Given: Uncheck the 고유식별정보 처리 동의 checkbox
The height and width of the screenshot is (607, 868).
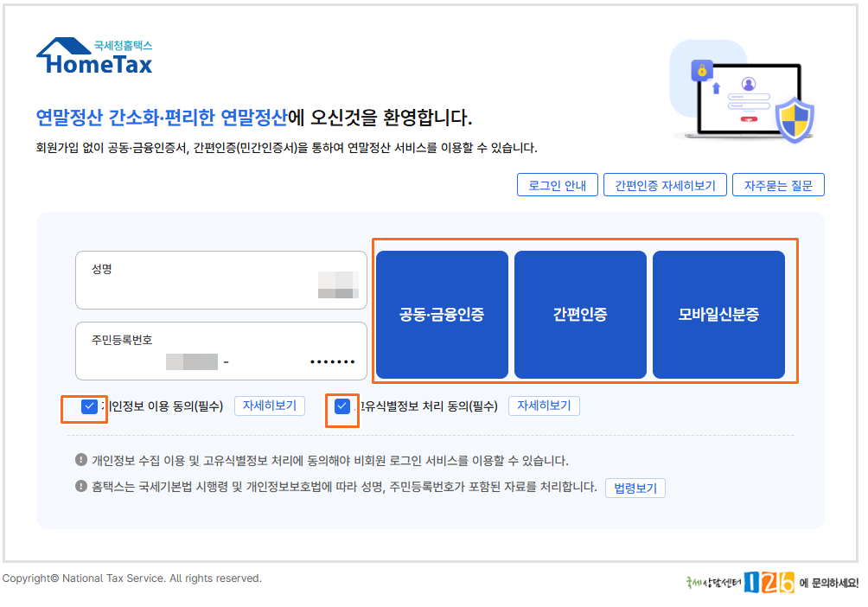Looking at the screenshot, I should pyautogui.click(x=342, y=406).
